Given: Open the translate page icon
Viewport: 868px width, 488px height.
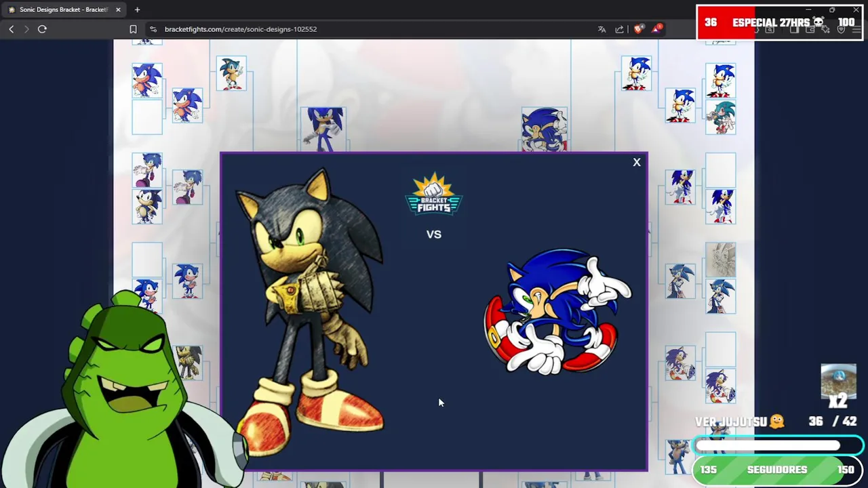Looking at the screenshot, I should [x=601, y=29].
